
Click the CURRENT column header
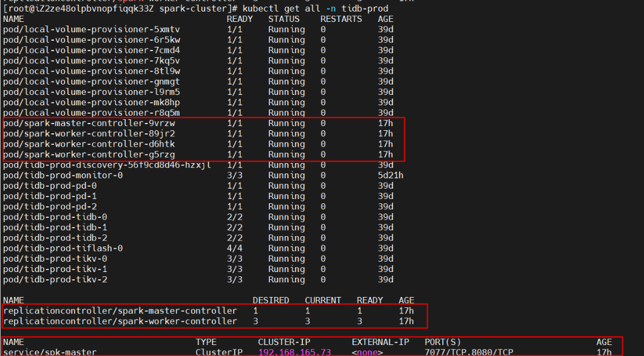click(323, 301)
